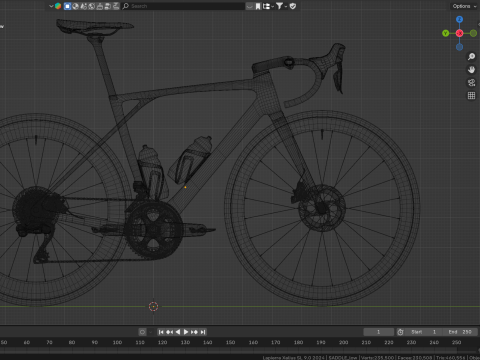Click the printer-shaped icon in header row
Image resolution: width=480 pixels, height=360 pixels.
pos(100,6)
